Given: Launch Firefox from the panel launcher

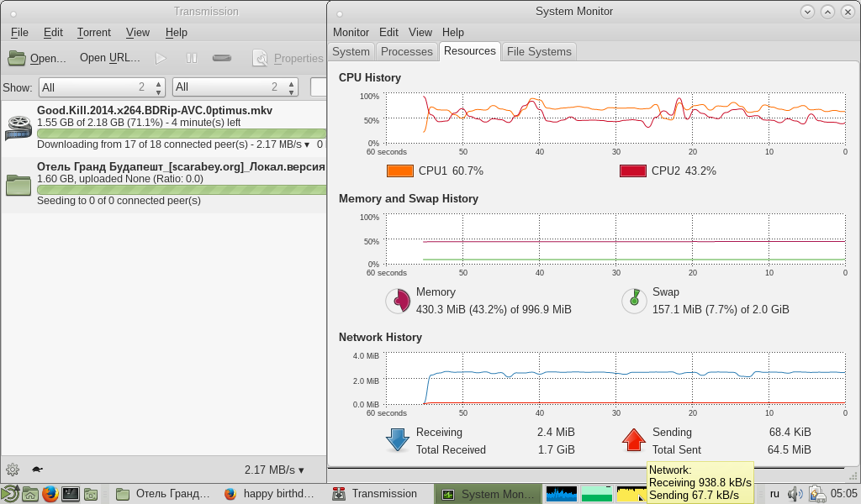Looking at the screenshot, I should pyautogui.click(x=50, y=494).
